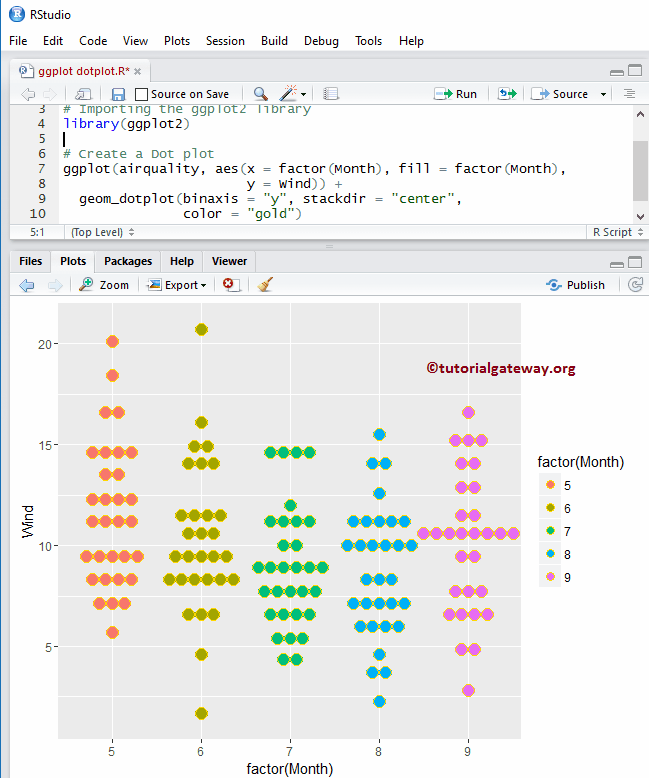This screenshot has height=778, width=649.
Task: Open the View menu
Action: tap(135, 41)
